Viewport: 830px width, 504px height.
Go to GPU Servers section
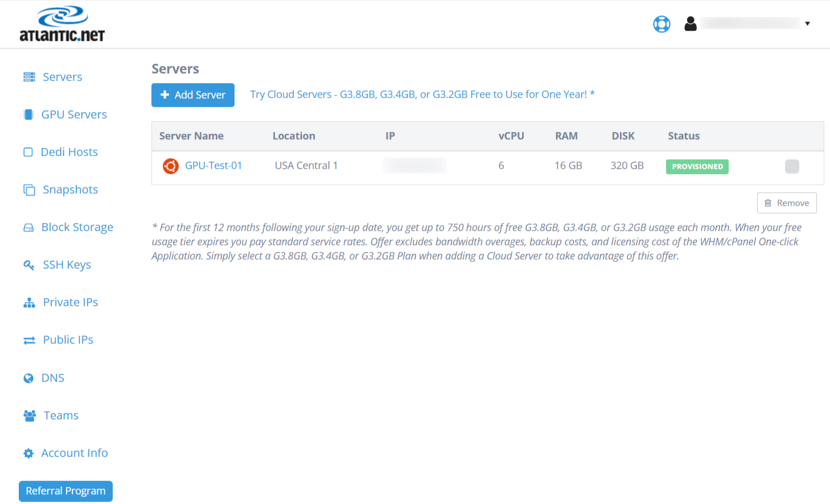[x=74, y=114]
